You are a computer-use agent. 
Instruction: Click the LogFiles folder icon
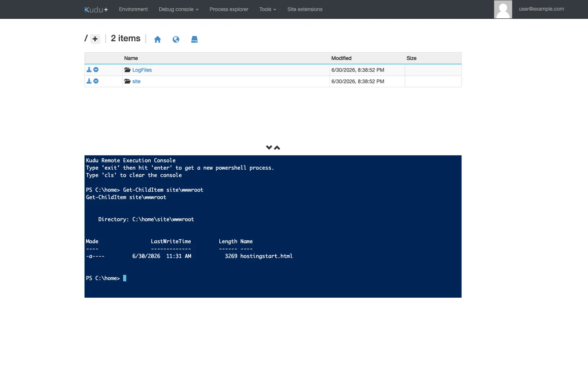point(127,70)
